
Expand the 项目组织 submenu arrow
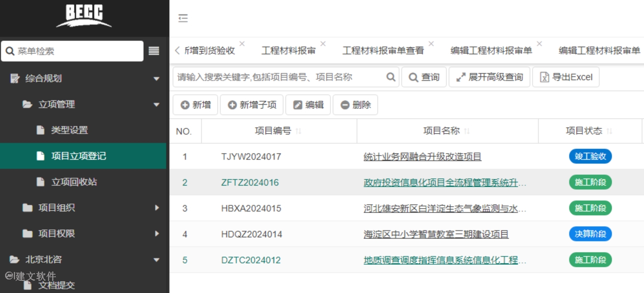157,208
